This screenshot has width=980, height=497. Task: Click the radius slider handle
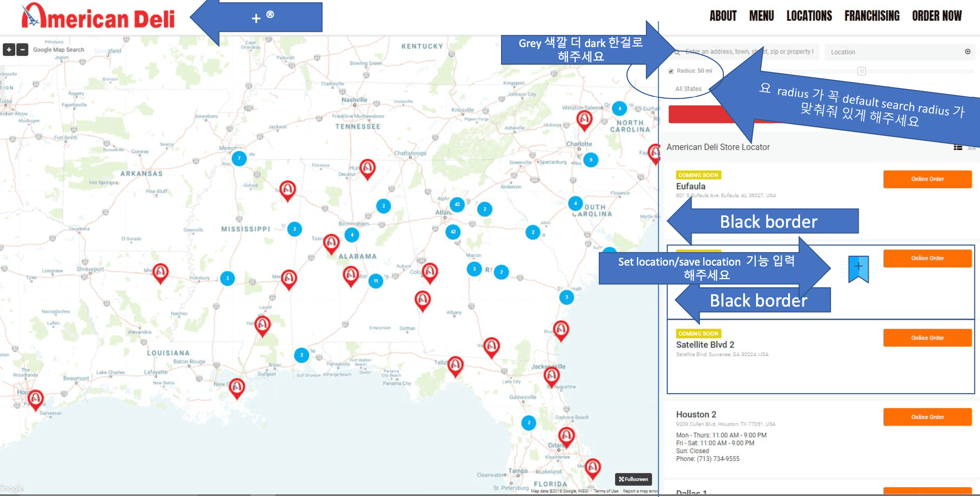861,71
